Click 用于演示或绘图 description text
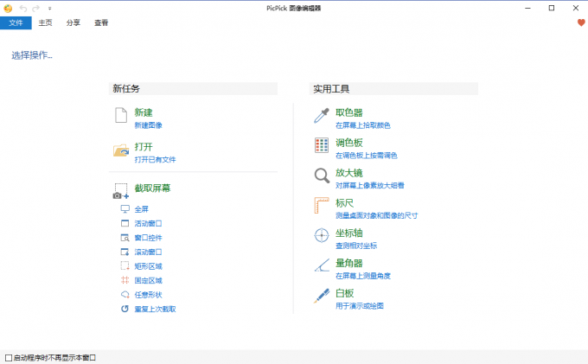588x364 pixels. click(x=360, y=306)
